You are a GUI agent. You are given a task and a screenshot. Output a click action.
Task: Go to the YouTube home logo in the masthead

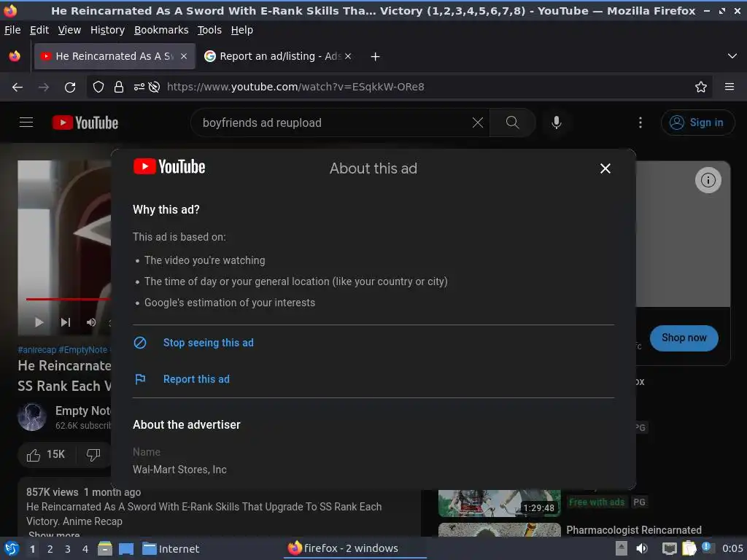85,122
